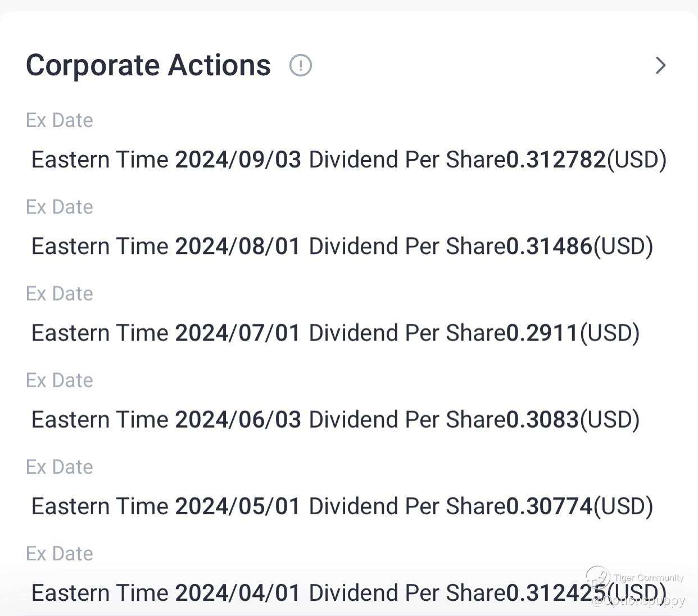Image resolution: width=698 pixels, height=616 pixels.
Task: Click the 0.31486 dividend per share value
Action: pyautogui.click(x=550, y=246)
